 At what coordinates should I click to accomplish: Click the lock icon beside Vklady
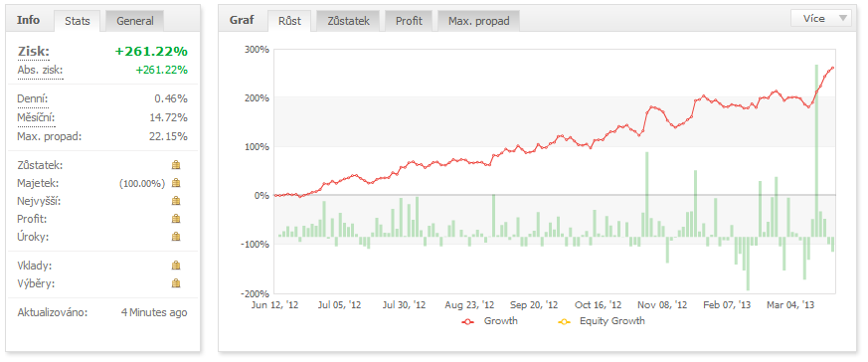[x=176, y=266]
